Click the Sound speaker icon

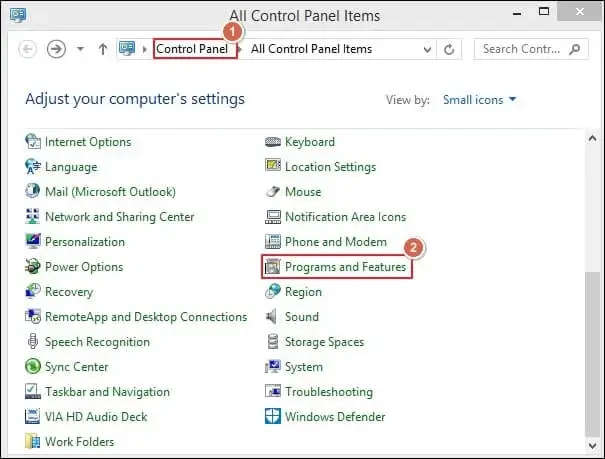pos(273,317)
